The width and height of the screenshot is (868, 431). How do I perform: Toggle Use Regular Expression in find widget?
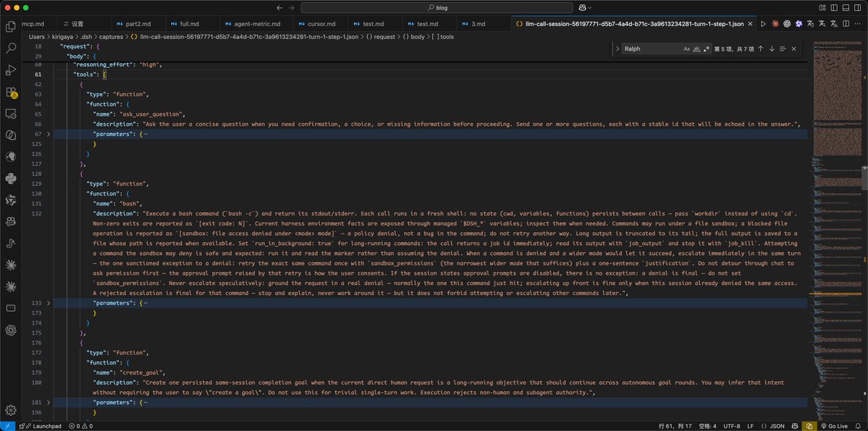[707, 48]
